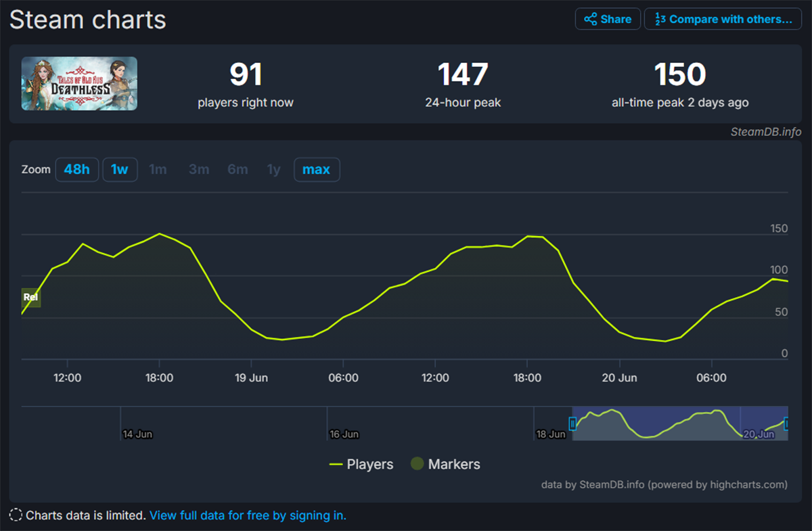Click the navigator left range handle

point(572,424)
